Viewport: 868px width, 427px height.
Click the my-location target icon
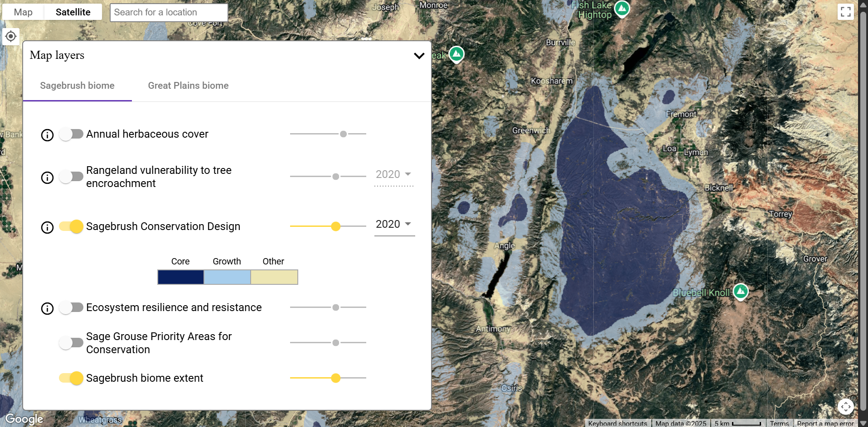pyautogui.click(x=11, y=36)
